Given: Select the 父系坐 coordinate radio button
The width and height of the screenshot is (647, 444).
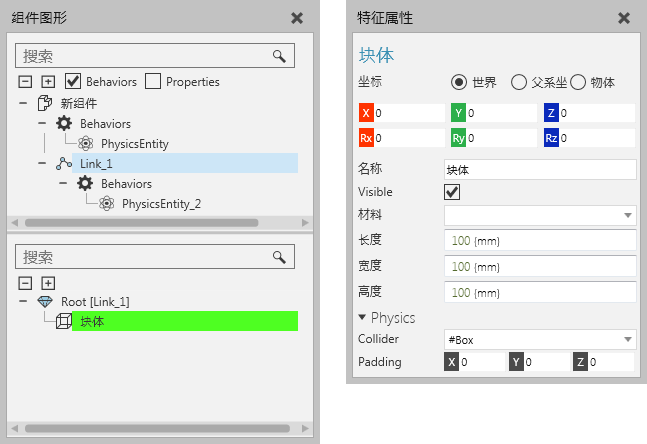Looking at the screenshot, I should 519,82.
